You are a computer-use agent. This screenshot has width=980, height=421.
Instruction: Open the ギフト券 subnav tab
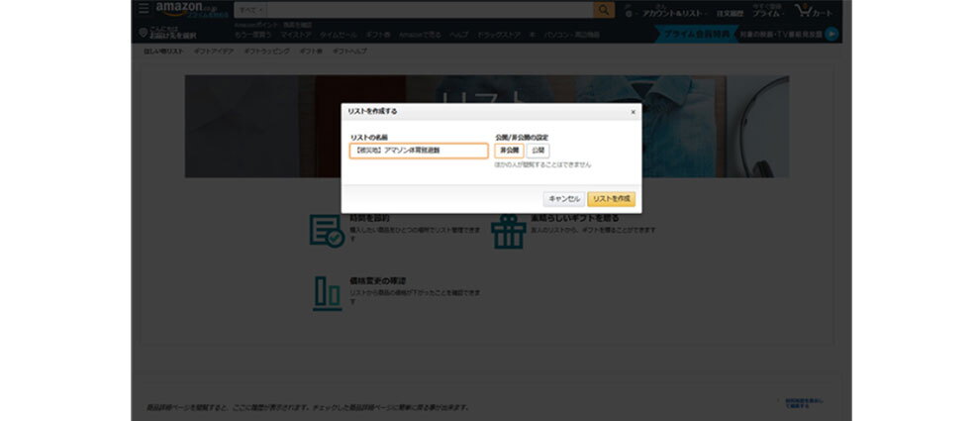tap(311, 52)
